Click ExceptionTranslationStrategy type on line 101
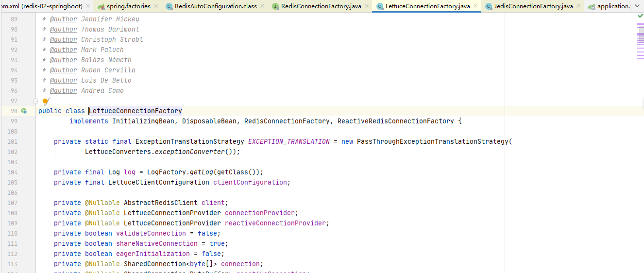 (x=190, y=141)
